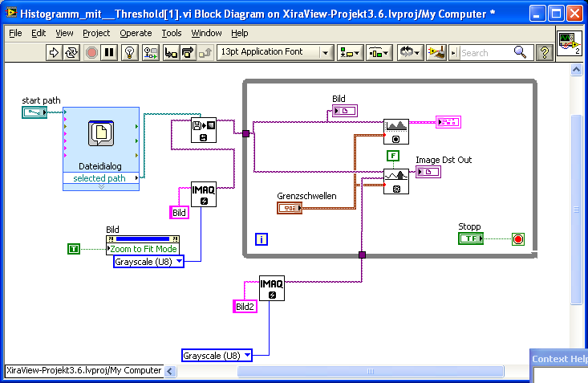The image size is (588, 383).
Task: Click the vertical scrollbar up arrow
Action: point(577,70)
